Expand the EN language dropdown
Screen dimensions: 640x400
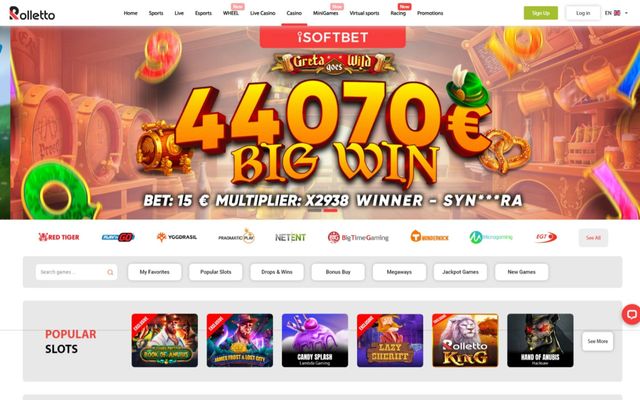[x=616, y=13]
